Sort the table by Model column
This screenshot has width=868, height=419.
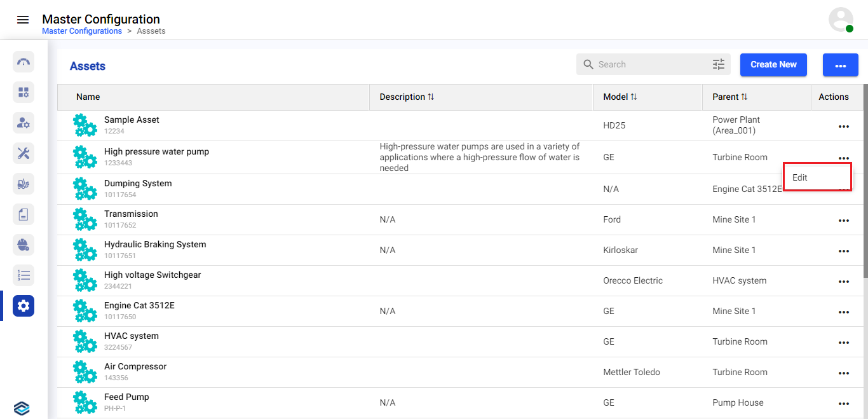click(634, 97)
